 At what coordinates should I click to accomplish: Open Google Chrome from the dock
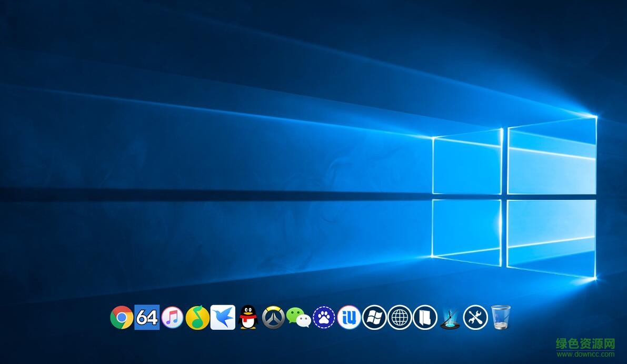pos(122,318)
